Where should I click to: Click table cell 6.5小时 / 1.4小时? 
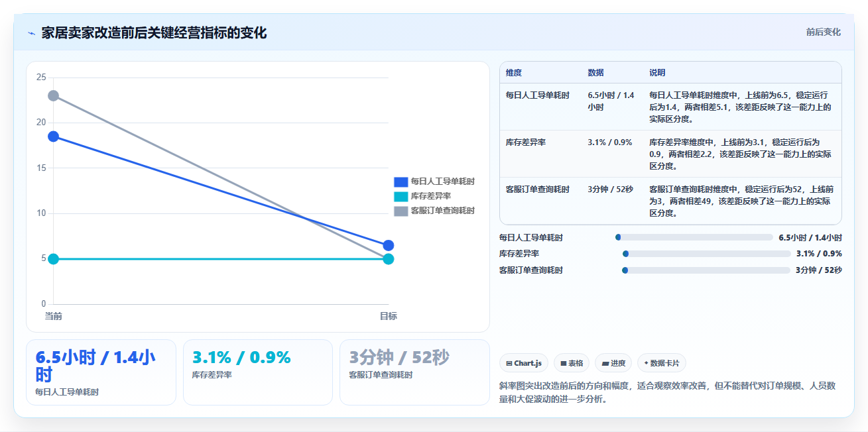pos(611,101)
